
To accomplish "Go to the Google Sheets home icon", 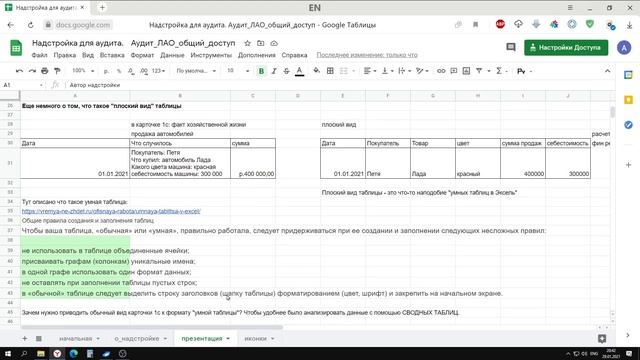I will tap(16, 48).
